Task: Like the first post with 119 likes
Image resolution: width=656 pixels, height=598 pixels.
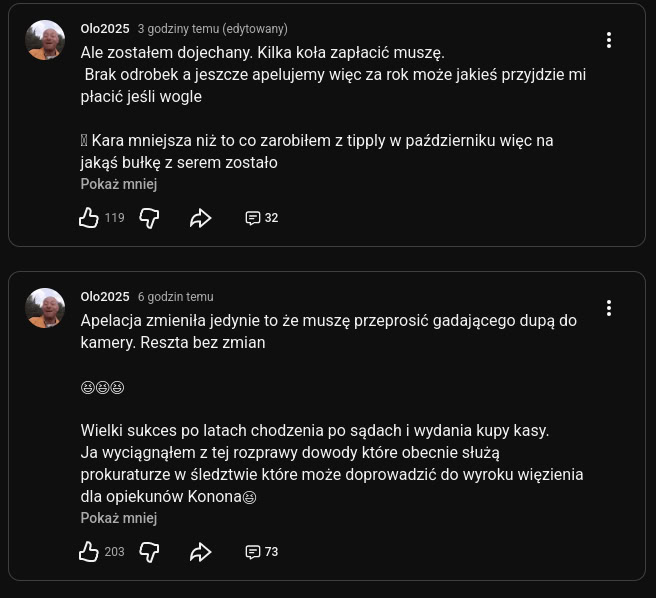Action: pos(89,217)
